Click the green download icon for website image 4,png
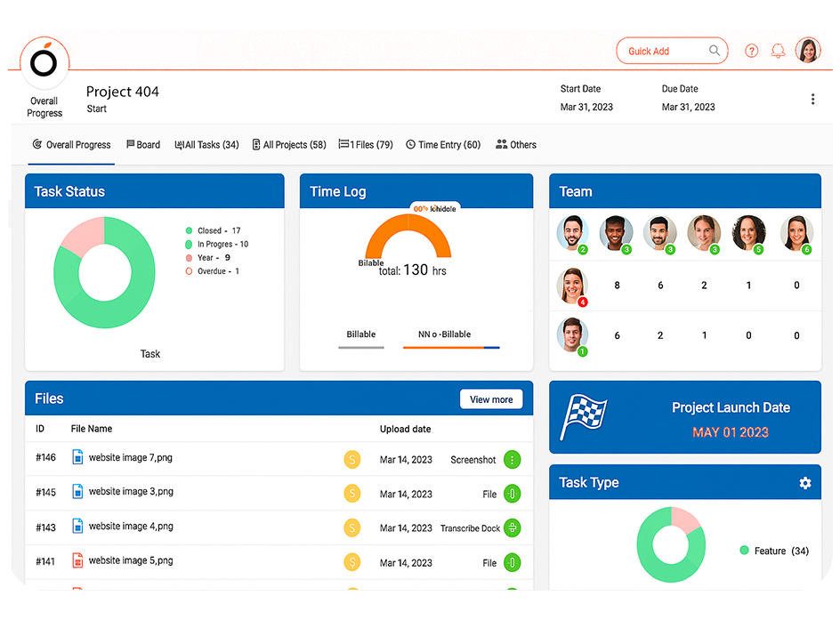This screenshot has height=620, width=840. point(512,527)
